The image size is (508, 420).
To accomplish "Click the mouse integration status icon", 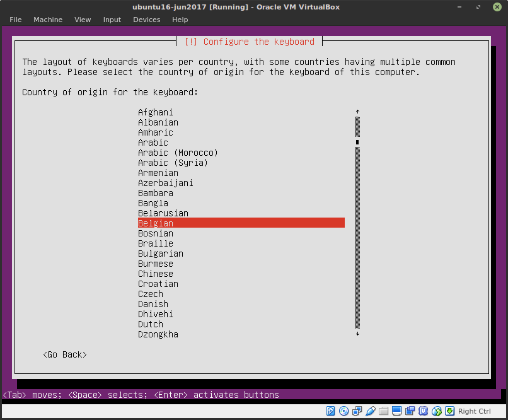I will [435, 411].
